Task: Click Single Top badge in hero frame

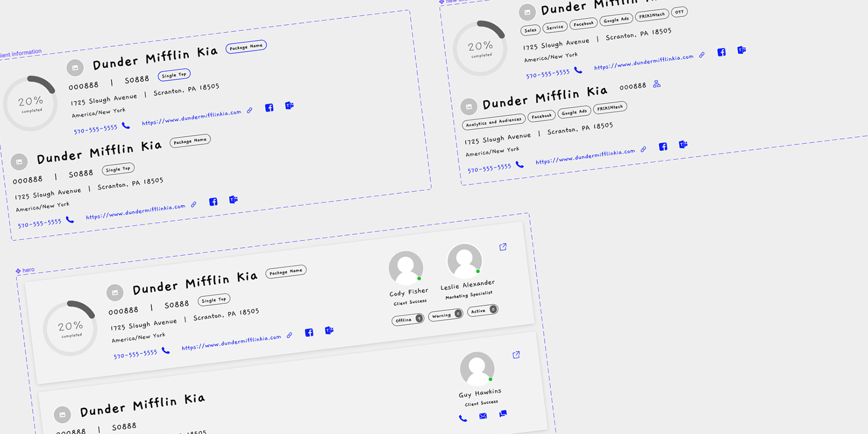Action: coord(214,299)
